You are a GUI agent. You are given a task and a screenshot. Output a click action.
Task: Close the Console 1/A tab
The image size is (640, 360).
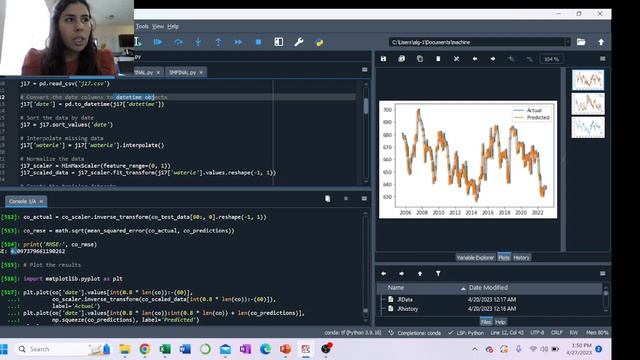pyautogui.click(x=41, y=202)
